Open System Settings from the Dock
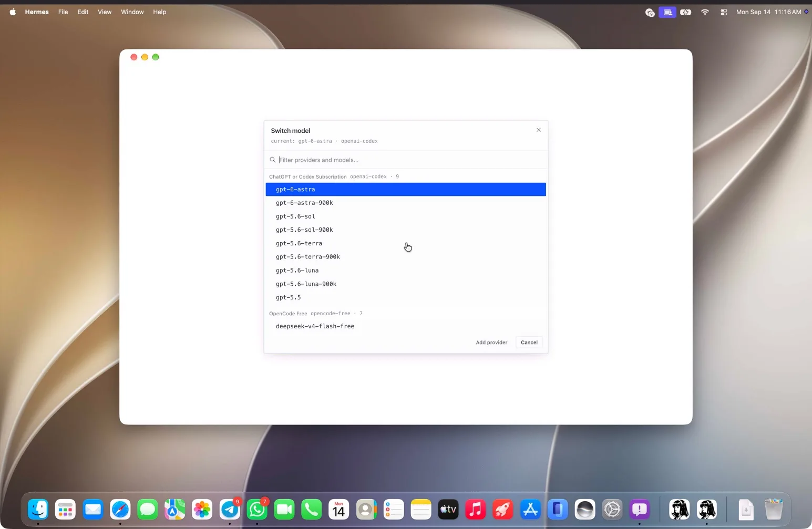The height and width of the screenshot is (529, 812). [x=612, y=509]
